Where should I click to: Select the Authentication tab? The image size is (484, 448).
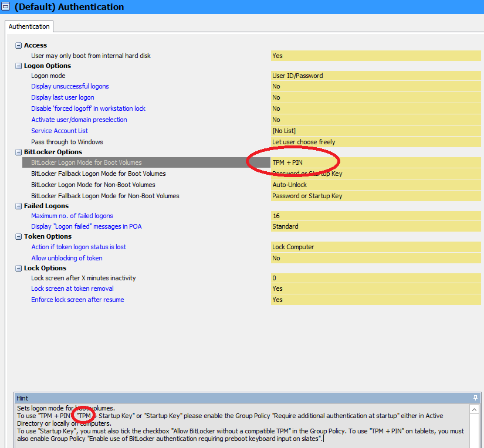[29, 26]
